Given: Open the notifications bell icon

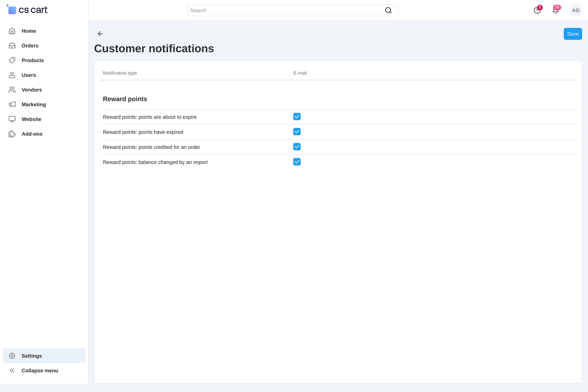Looking at the screenshot, I should click(x=556, y=10).
